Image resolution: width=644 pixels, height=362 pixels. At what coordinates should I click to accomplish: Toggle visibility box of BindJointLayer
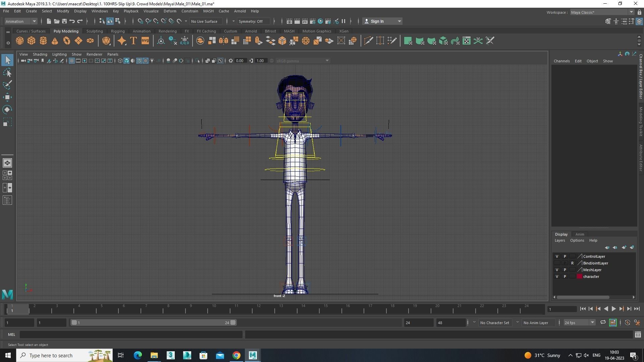(557, 263)
